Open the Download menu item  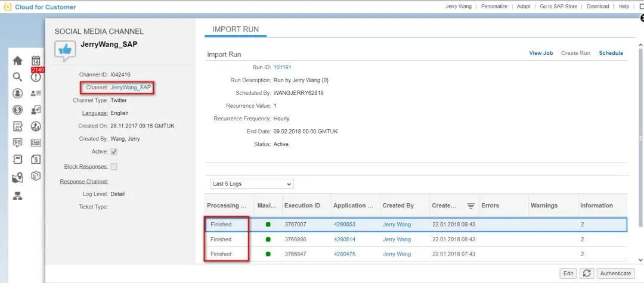pos(597,6)
